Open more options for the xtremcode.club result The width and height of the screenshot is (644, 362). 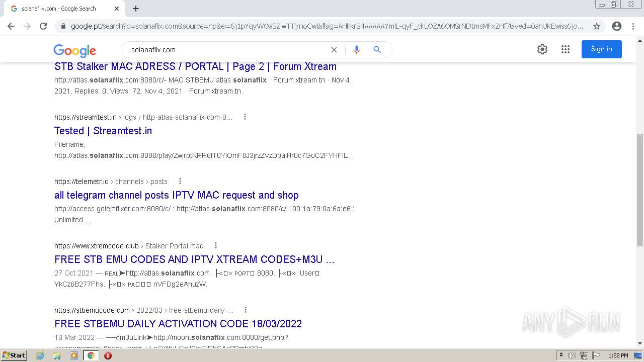216,245
